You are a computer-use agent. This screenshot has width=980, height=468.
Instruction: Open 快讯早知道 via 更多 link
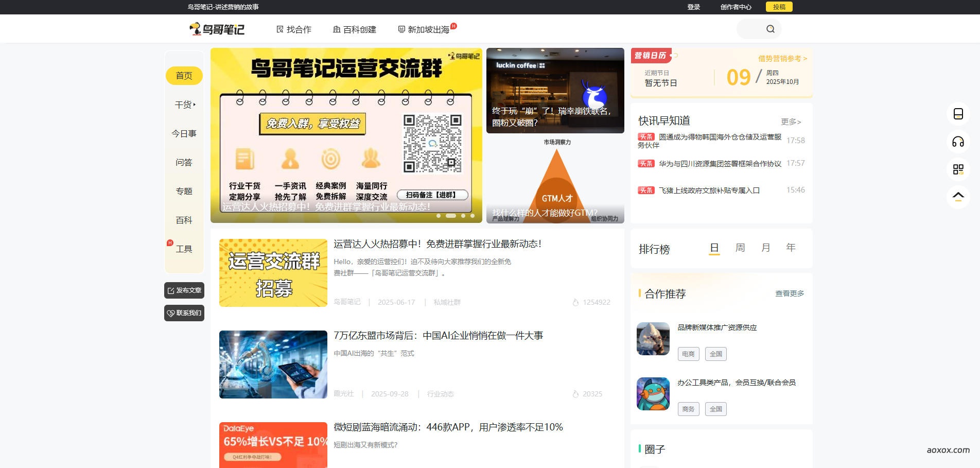(789, 122)
